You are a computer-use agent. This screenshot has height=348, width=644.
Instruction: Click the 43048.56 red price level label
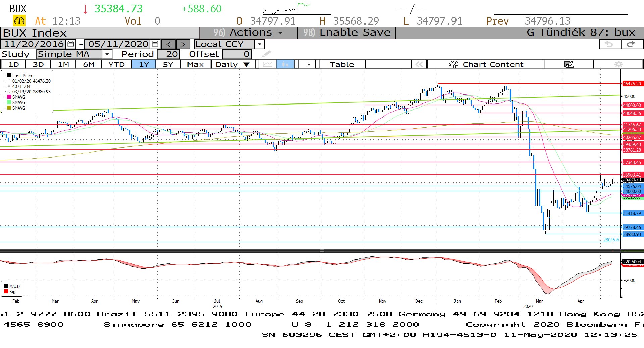click(632, 113)
